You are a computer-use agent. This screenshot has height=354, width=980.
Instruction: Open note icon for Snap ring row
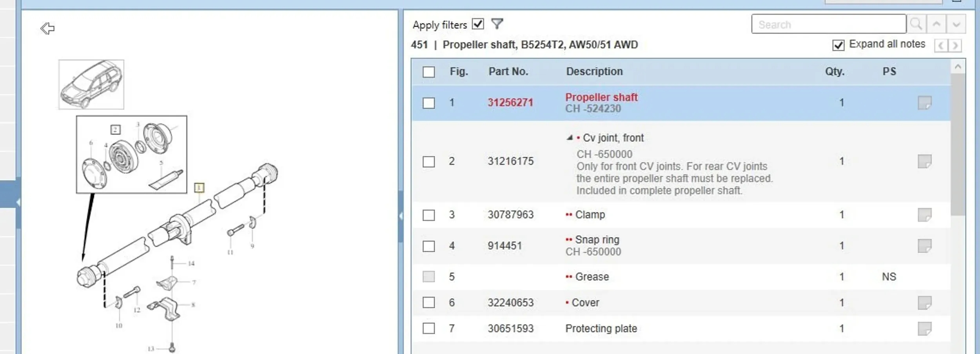tap(925, 246)
